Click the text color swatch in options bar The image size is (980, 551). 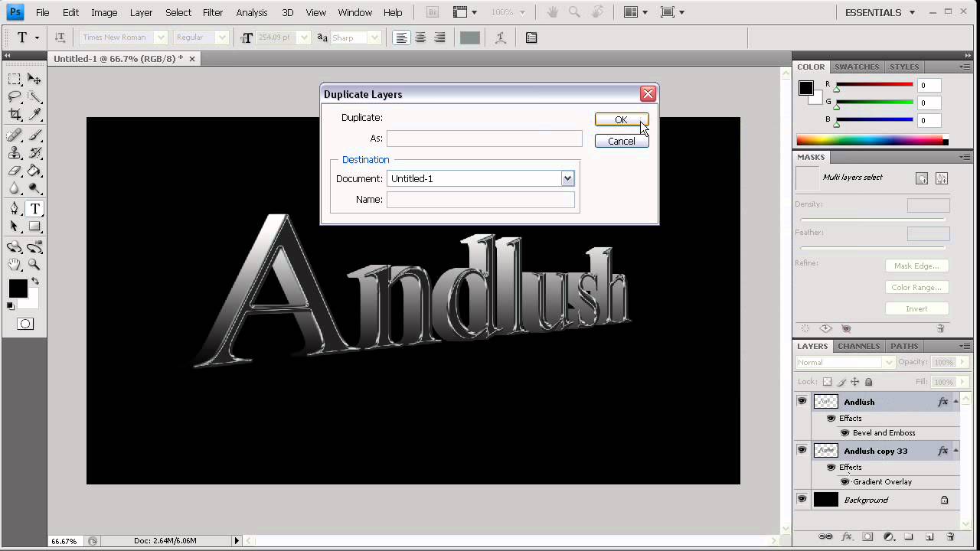pyautogui.click(x=469, y=37)
